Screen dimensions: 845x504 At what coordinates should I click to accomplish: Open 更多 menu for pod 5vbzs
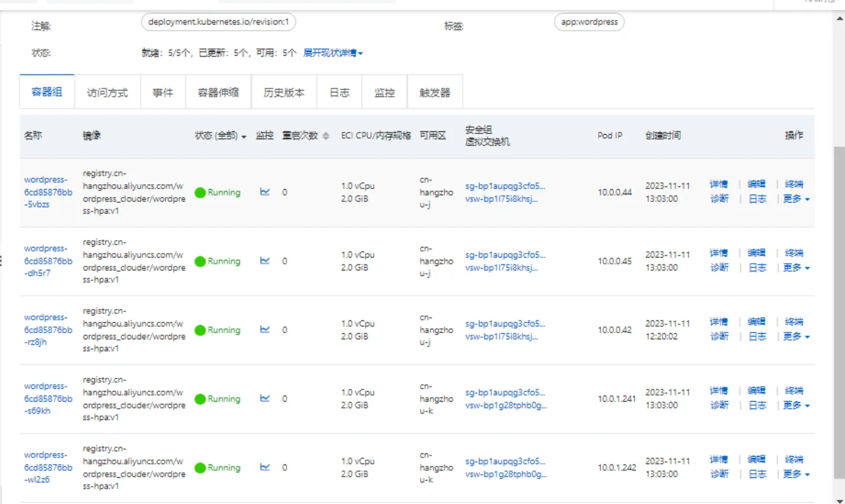click(796, 199)
